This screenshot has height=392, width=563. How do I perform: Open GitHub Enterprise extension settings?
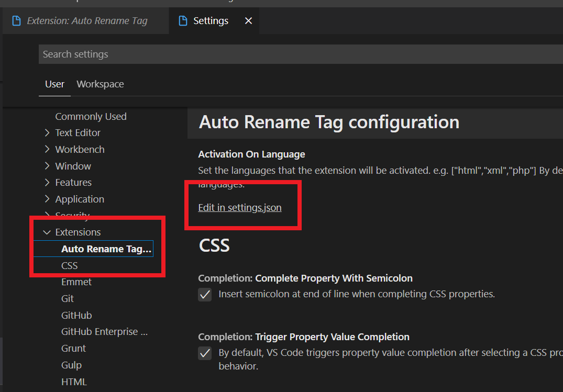(x=105, y=332)
